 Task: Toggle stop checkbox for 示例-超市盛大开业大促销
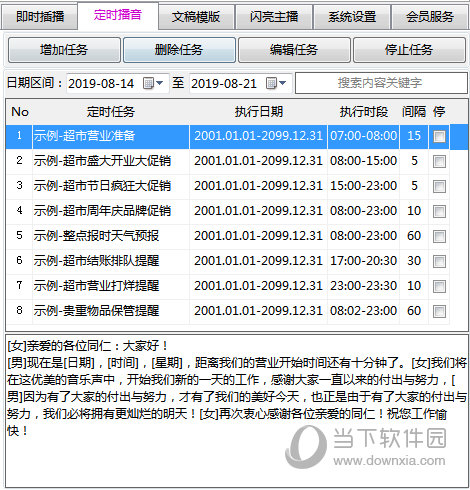click(439, 161)
